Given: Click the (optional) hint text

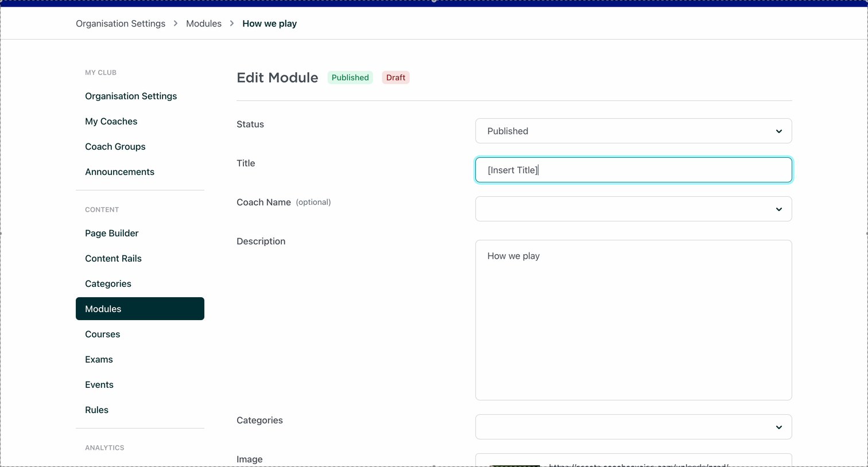Looking at the screenshot, I should pos(313,203).
